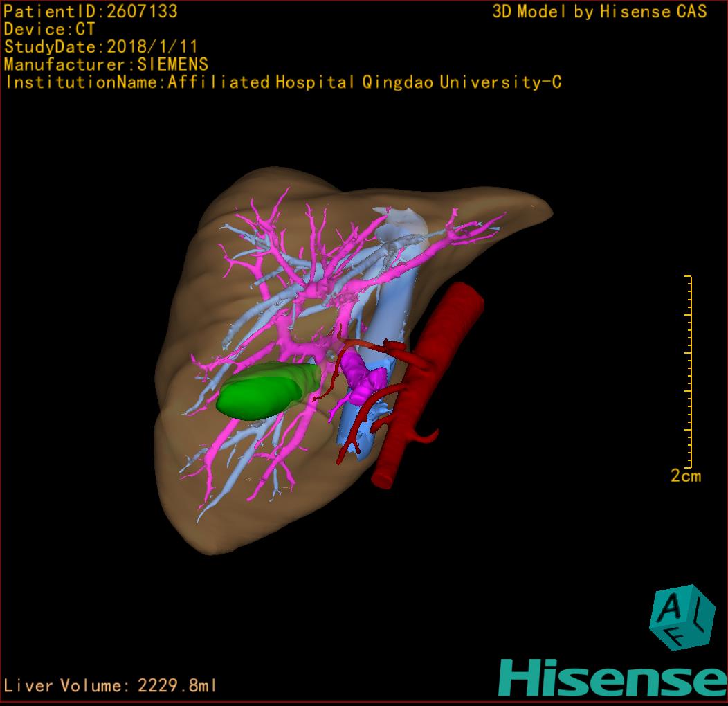
Task: Click the Liver Volume 2229.8ml readout
Action: 111,686
